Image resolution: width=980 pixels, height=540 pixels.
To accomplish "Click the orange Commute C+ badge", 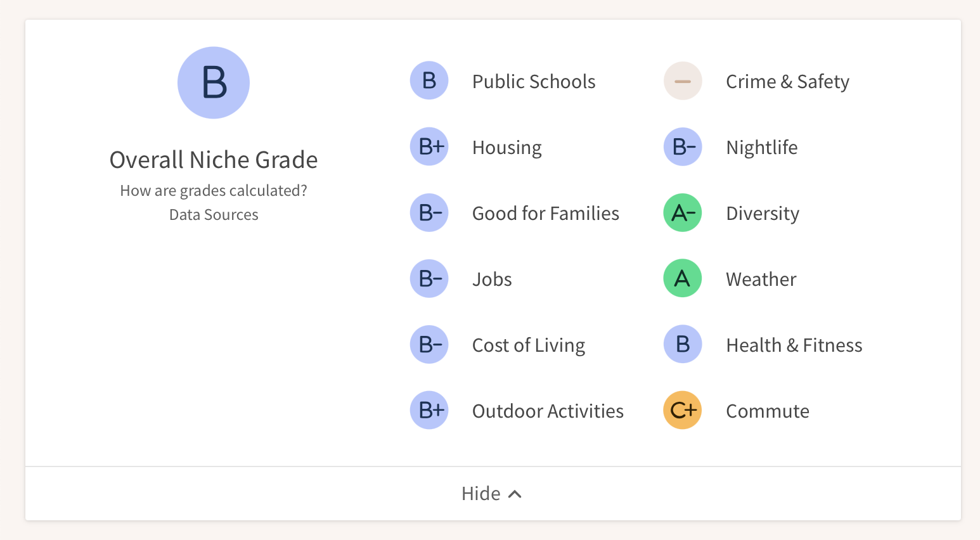I will click(x=683, y=410).
